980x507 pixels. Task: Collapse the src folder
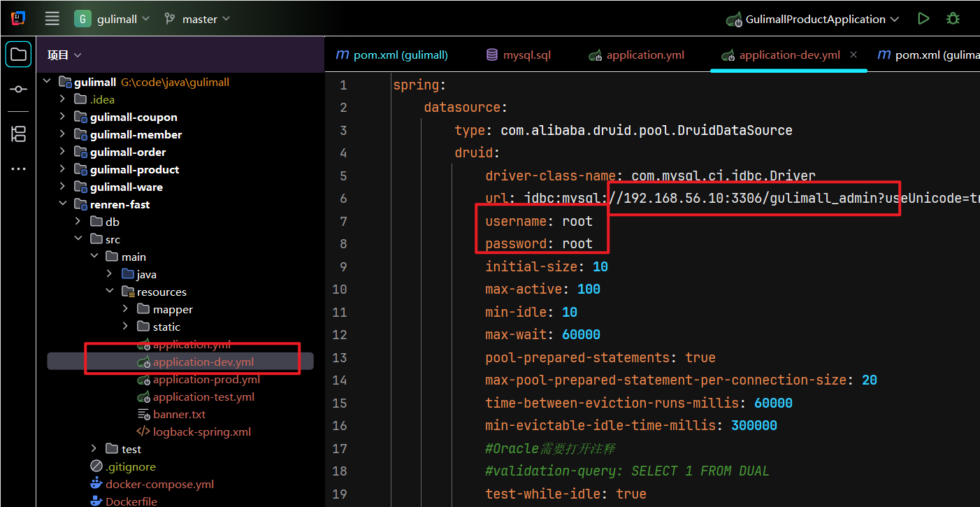click(x=78, y=239)
